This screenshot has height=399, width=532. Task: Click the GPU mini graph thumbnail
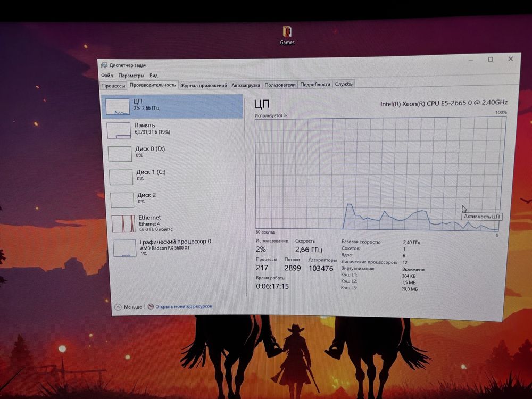(x=125, y=248)
